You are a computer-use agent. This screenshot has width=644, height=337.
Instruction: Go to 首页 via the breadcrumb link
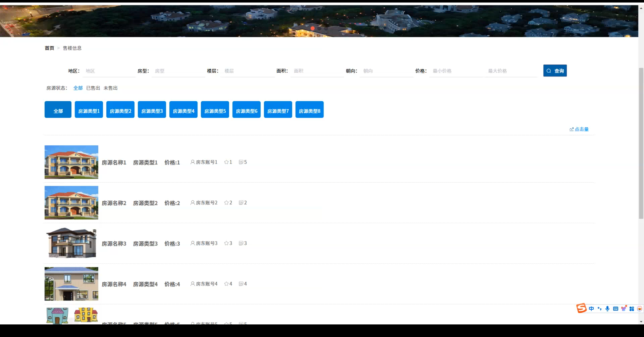click(x=49, y=48)
